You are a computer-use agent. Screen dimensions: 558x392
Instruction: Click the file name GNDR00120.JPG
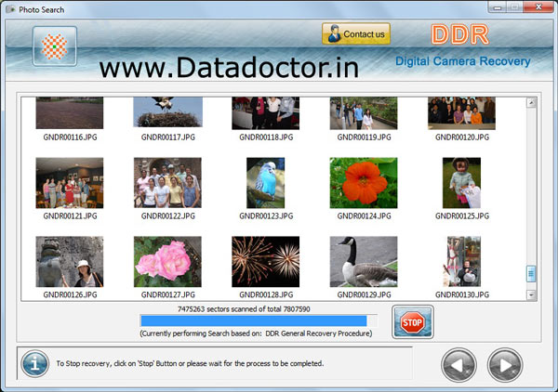tap(462, 137)
